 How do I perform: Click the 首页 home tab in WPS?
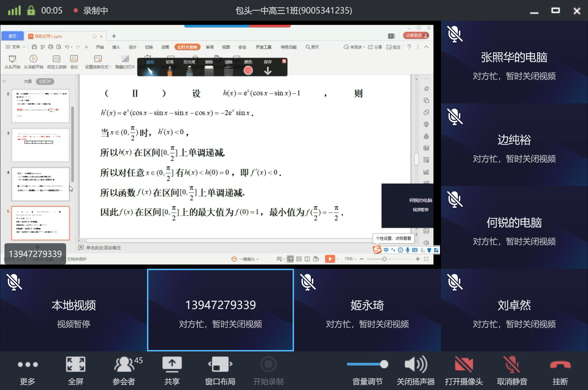pyautogui.click(x=12, y=36)
